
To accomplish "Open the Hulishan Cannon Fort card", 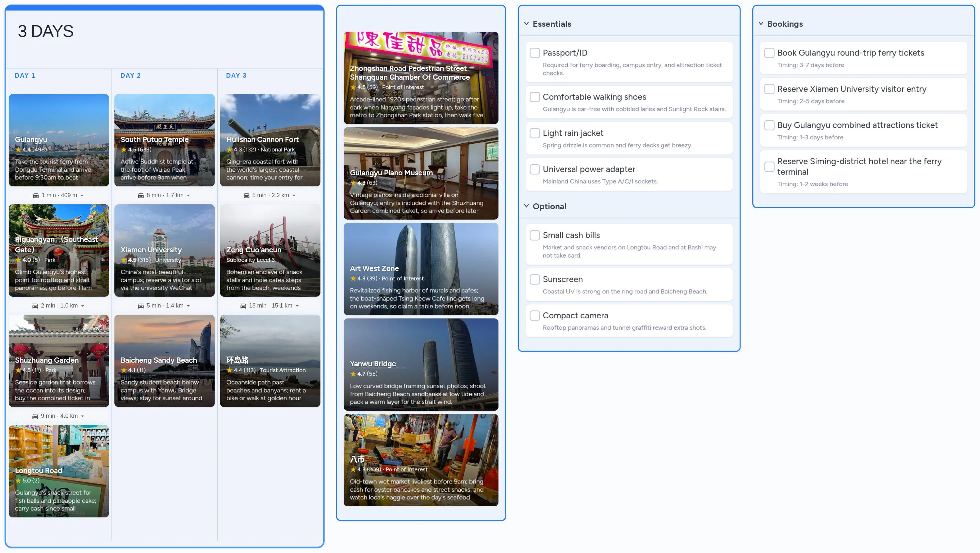I will pos(270,140).
